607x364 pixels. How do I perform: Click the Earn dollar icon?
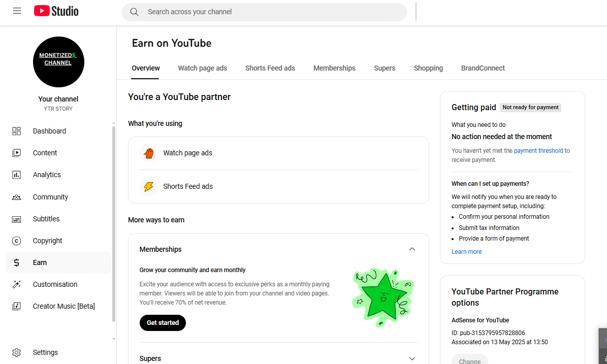[x=16, y=262]
